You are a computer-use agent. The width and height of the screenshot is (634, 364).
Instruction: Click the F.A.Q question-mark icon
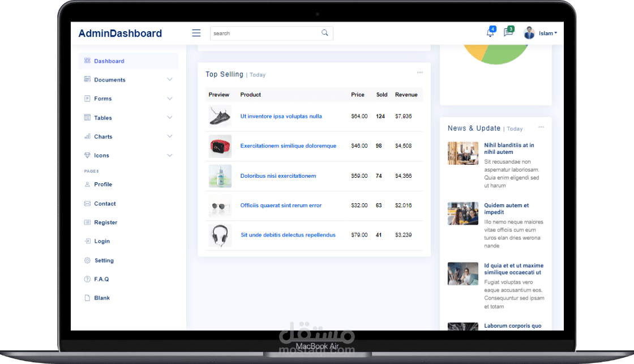point(87,279)
